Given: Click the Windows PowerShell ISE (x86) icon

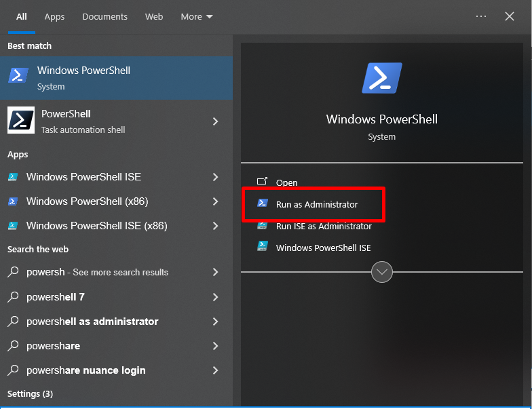Looking at the screenshot, I should tap(13, 226).
